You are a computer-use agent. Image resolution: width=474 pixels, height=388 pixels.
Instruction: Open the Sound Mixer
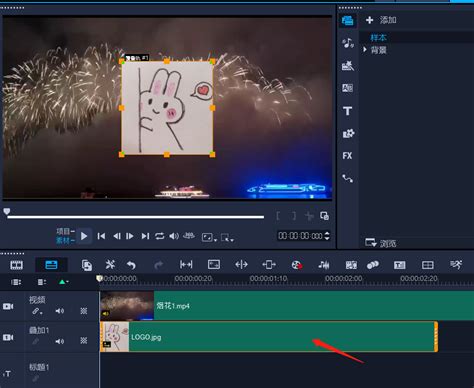(x=324, y=265)
